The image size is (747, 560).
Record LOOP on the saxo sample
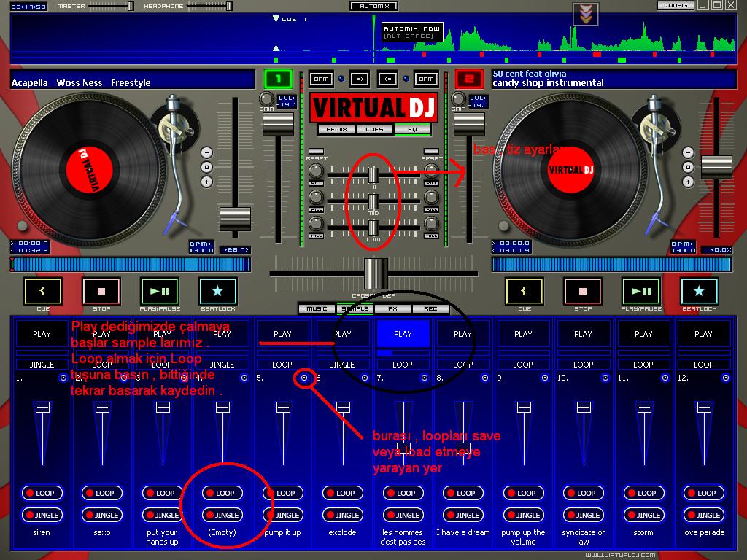coord(102,493)
